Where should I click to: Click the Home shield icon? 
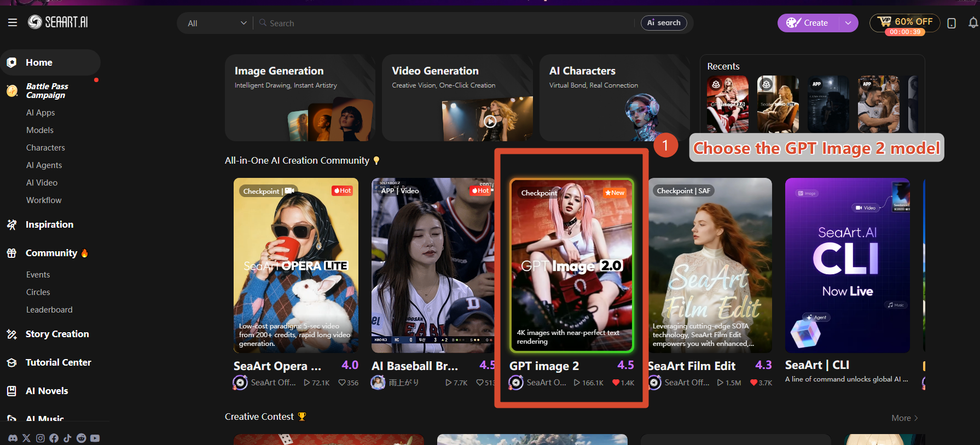[x=11, y=62]
